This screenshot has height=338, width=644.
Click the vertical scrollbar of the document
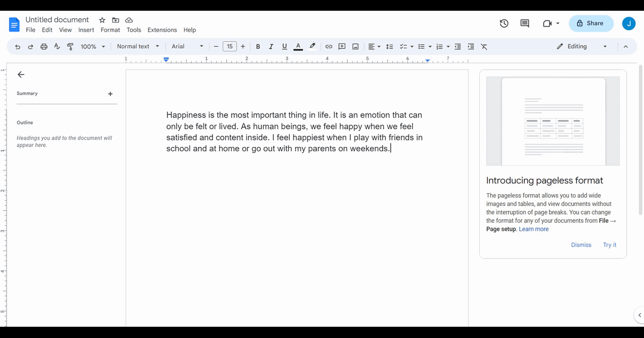[640, 139]
